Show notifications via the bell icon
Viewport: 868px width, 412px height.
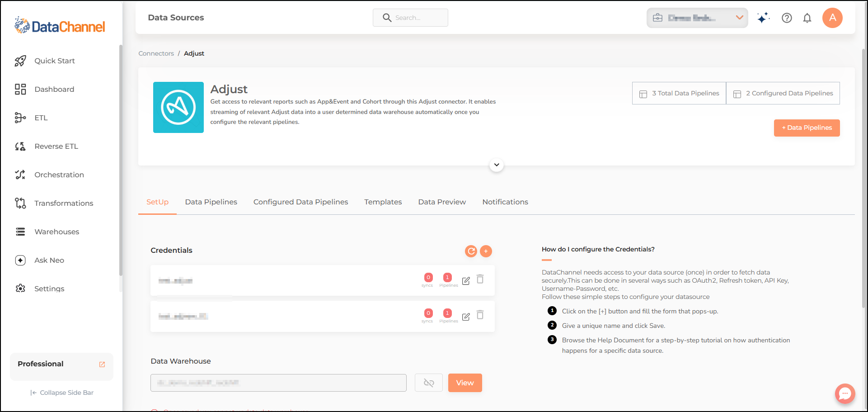tap(807, 18)
